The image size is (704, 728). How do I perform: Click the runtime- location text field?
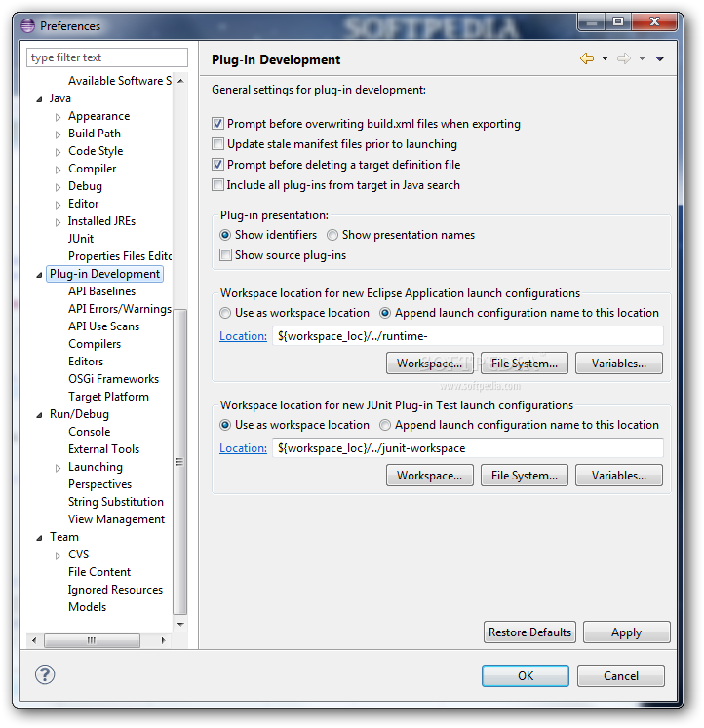[468, 335]
